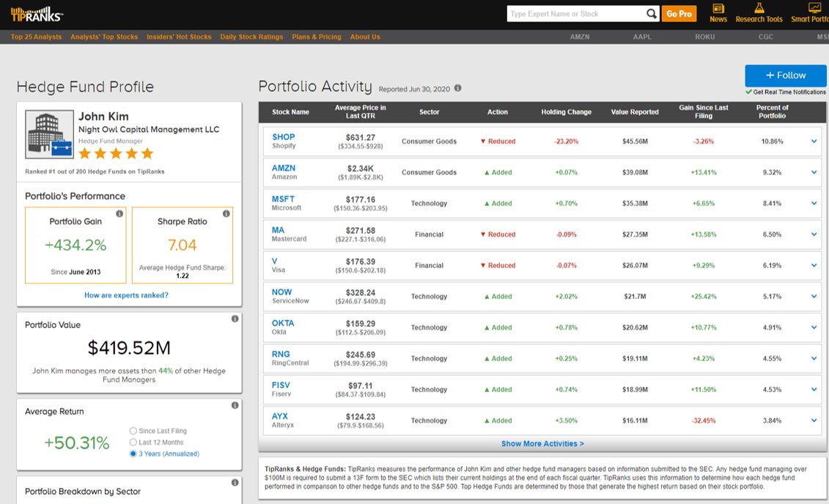Viewport: 829px width, 504px height.
Task: Click CGC ticker in top ticker bar
Action: [765, 37]
